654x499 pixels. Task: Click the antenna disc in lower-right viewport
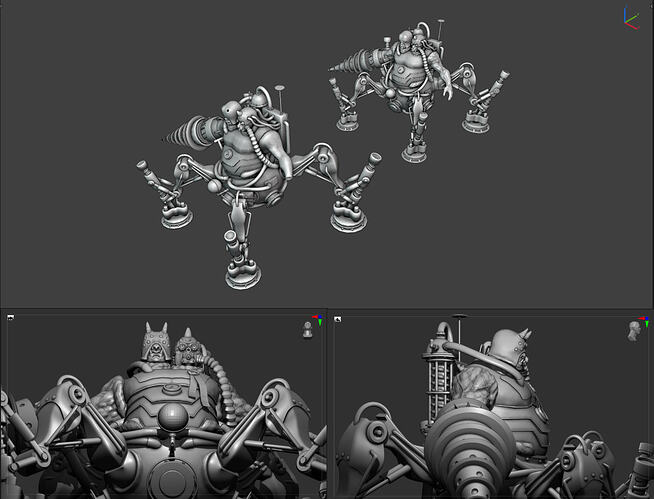pos(459,318)
